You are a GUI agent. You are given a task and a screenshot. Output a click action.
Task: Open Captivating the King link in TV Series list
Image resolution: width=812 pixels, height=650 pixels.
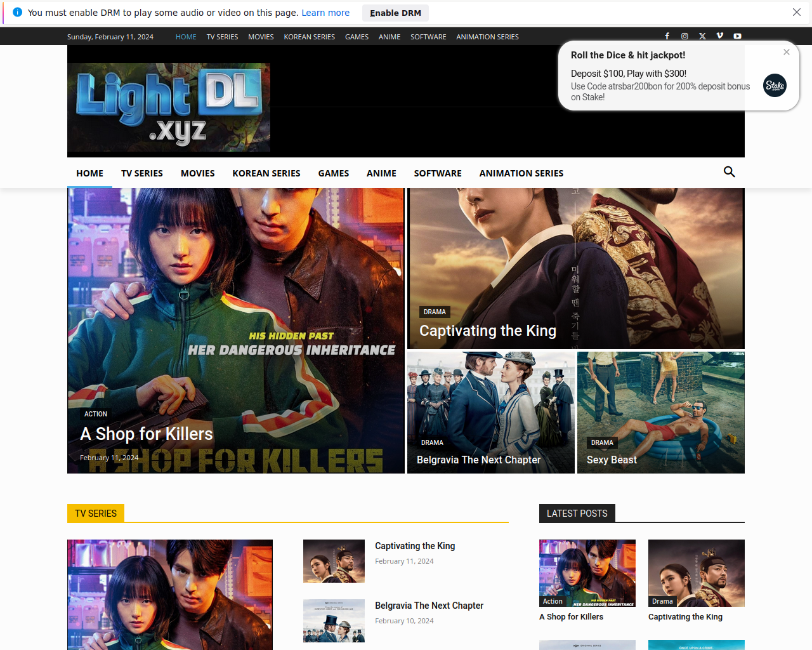tap(415, 546)
